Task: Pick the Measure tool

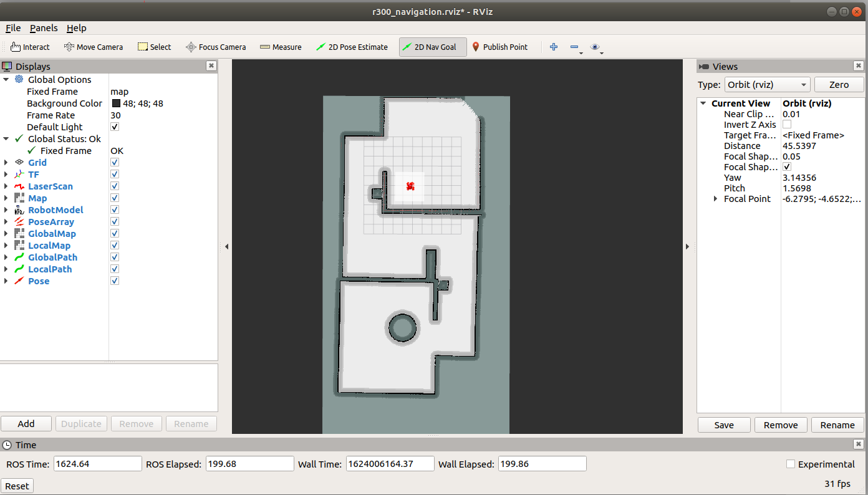Action: click(281, 47)
